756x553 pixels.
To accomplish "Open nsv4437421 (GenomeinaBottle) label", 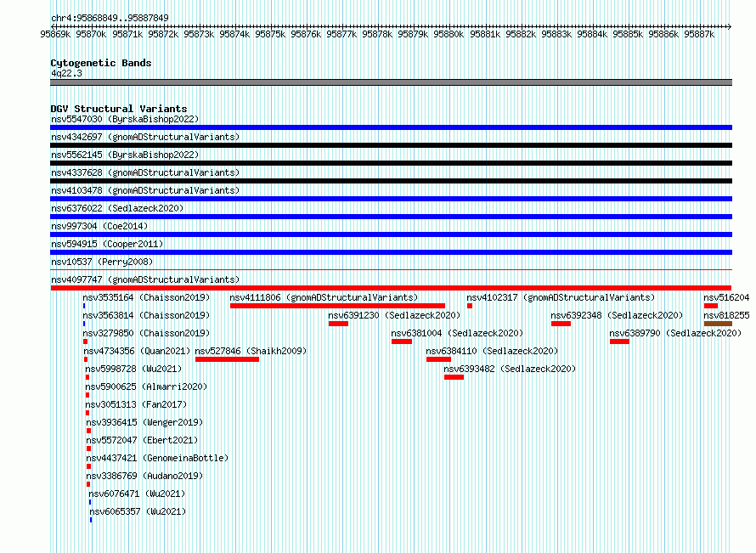I will tap(157, 458).
